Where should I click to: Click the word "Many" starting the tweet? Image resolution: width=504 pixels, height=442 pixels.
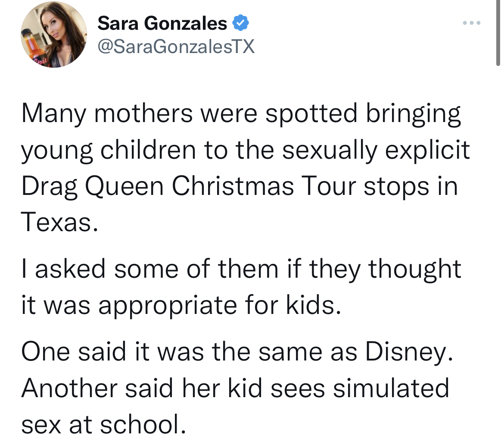coord(54,114)
